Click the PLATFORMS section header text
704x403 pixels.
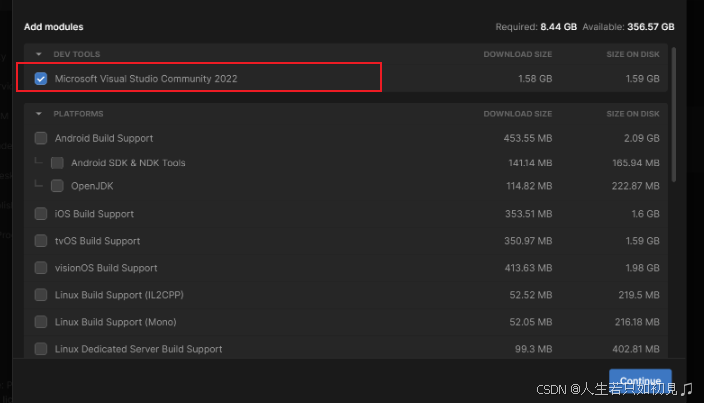pos(78,114)
